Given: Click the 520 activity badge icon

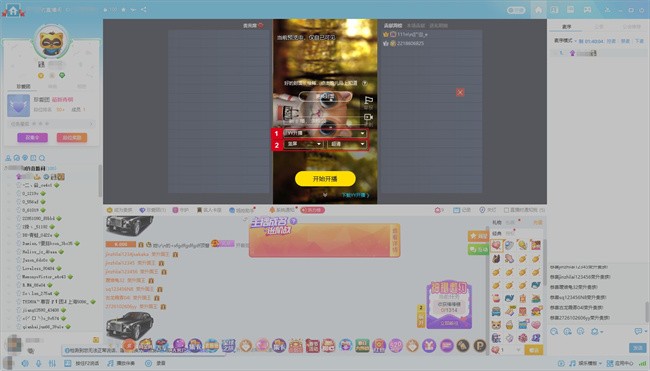Looking at the screenshot, I should [x=395, y=345].
